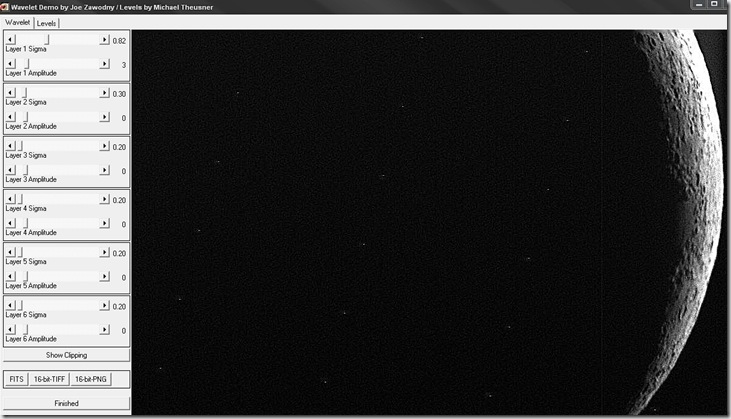The image size is (731, 419).
Task: Decrease Layer 4 Amplitude with left arrow
Action: coord(10,223)
